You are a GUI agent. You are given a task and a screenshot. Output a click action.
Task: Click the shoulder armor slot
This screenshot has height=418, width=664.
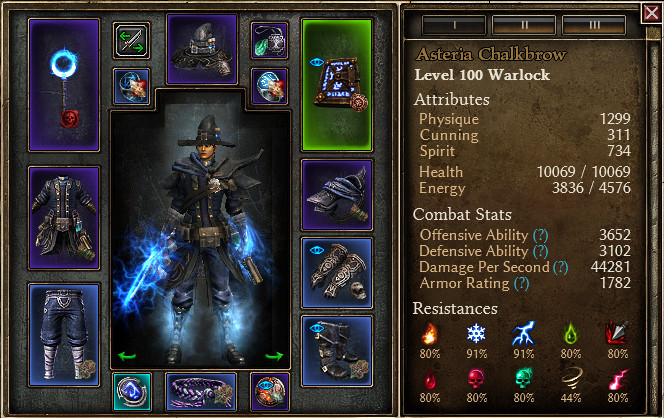[x=337, y=195]
